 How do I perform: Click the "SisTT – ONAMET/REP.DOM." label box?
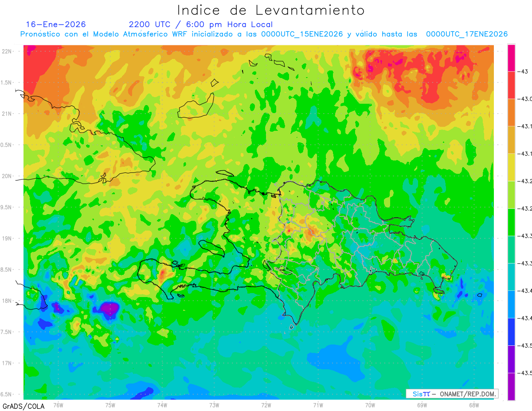point(452,394)
